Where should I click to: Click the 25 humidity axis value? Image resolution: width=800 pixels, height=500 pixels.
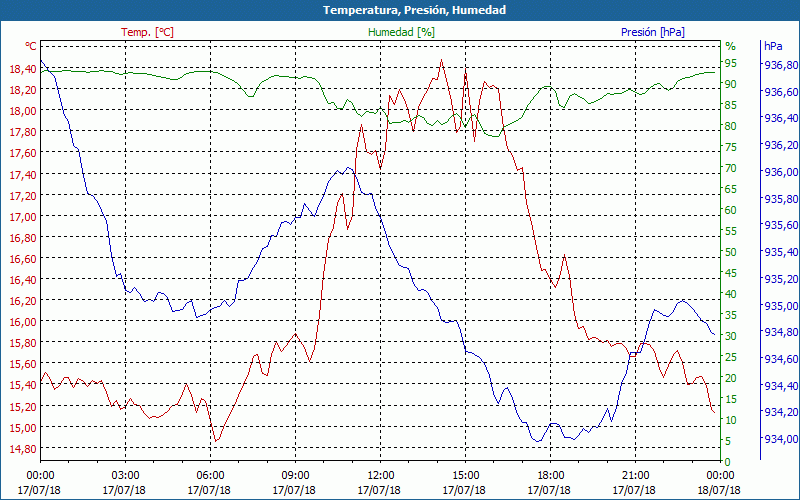point(731,357)
